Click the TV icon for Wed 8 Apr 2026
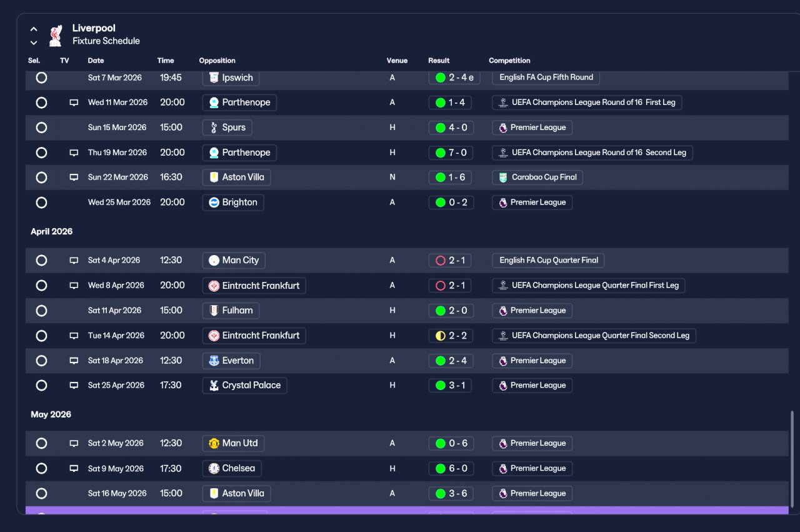This screenshot has height=532, width=800. tap(74, 286)
